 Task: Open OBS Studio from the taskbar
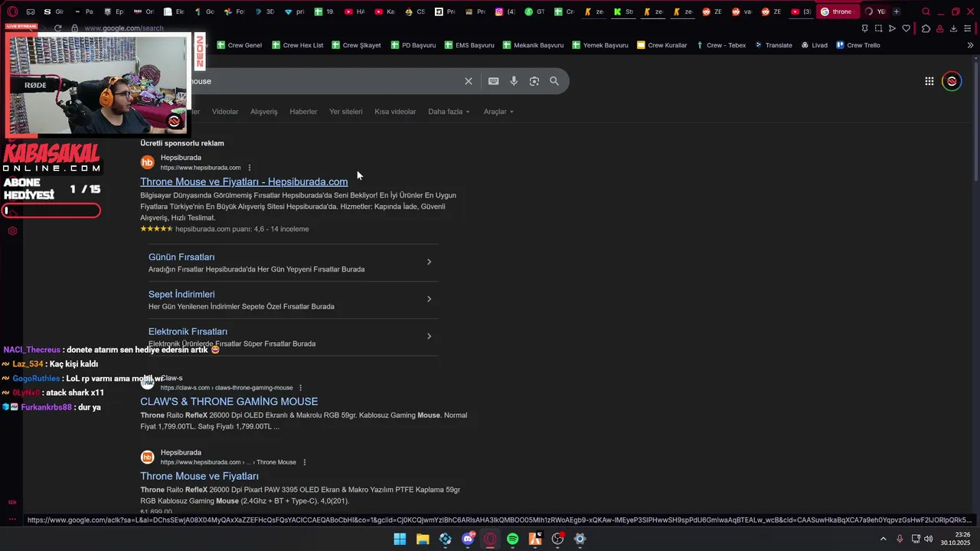557,539
